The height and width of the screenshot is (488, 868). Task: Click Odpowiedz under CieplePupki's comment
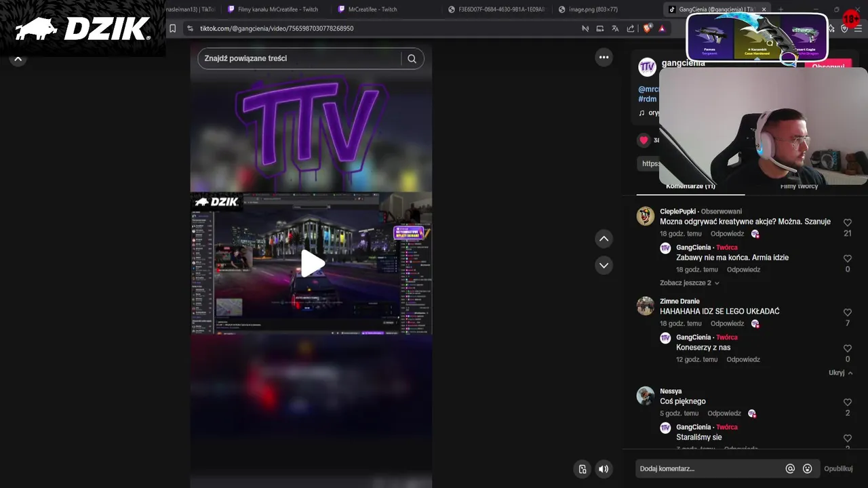point(727,234)
